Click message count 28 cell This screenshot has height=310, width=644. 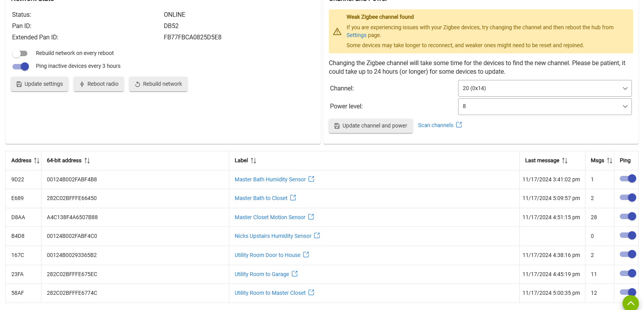(594, 217)
